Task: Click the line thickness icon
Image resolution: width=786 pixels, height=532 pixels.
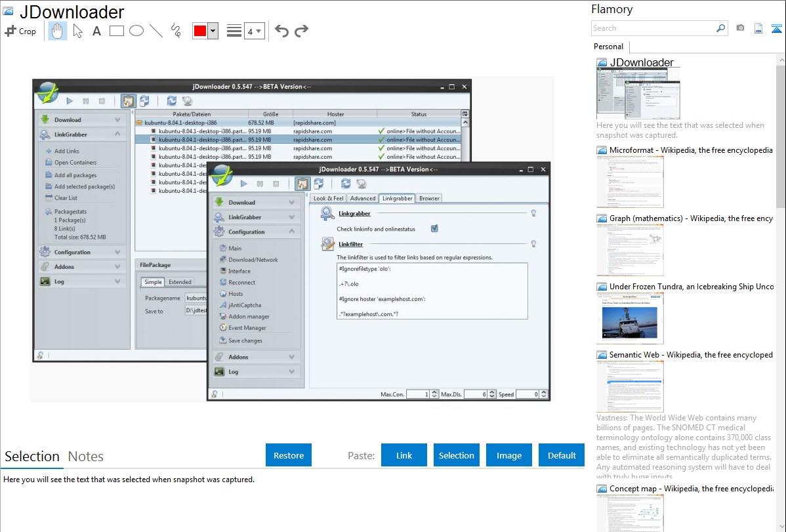Action: point(234,31)
